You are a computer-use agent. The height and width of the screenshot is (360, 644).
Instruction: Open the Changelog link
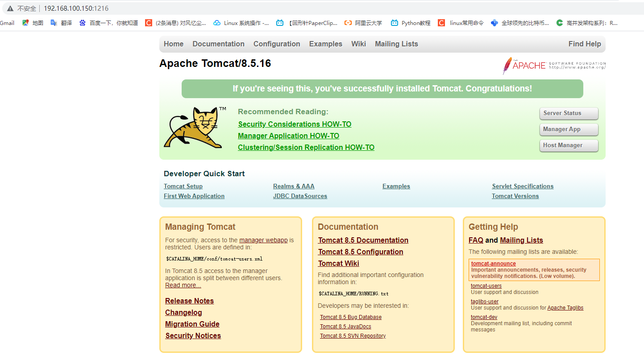183,312
